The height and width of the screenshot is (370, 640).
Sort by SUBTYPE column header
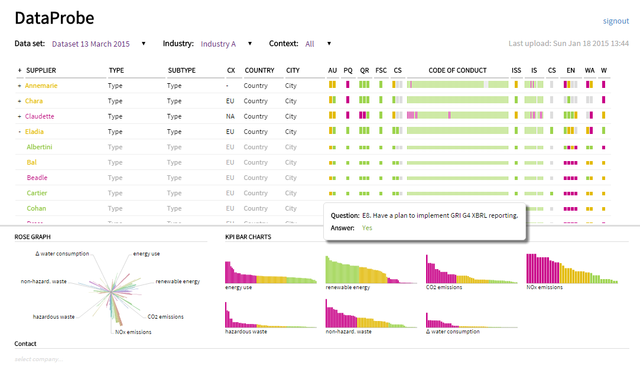click(x=182, y=70)
